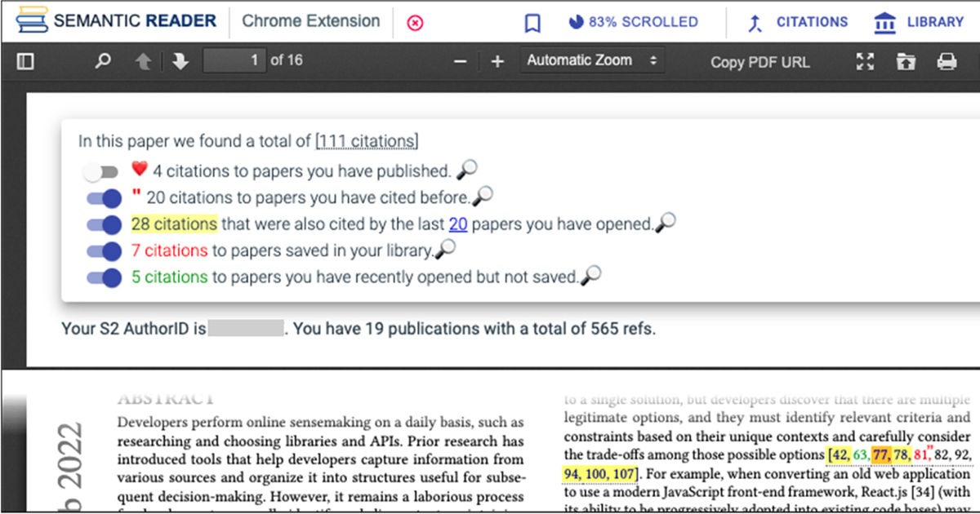This screenshot has height=514, width=980.
Task: Open the Automatic Zoom dropdown
Action: [591, 60]
